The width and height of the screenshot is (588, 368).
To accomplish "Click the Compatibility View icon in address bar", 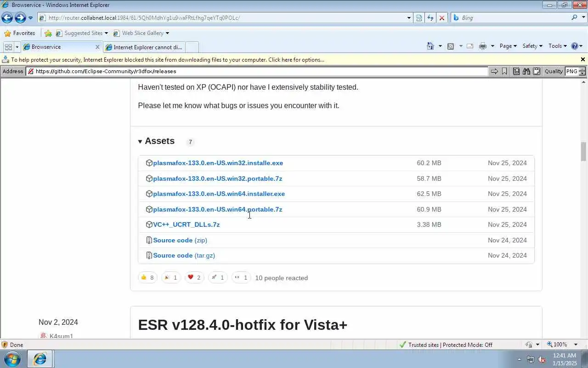I will tap(419, 18).
